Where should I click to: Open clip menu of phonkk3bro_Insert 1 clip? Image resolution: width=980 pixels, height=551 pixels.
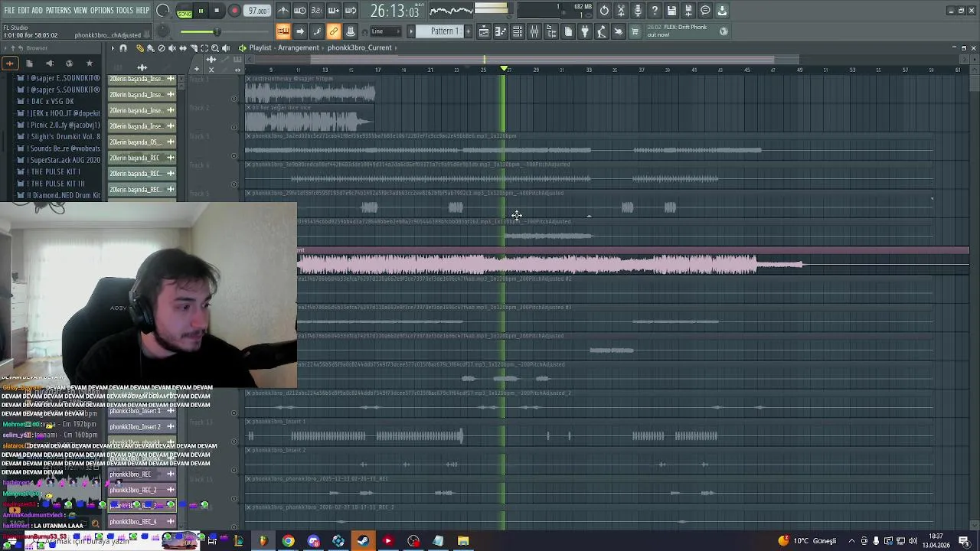[248, 422]
